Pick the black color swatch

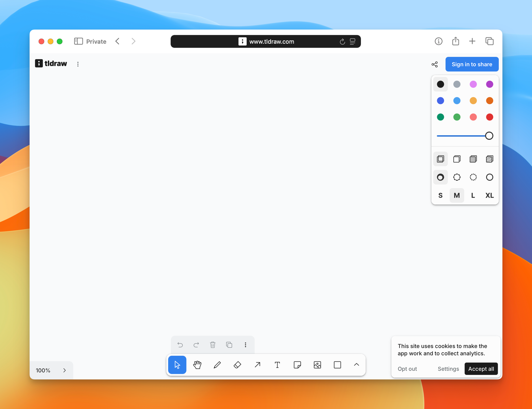point(440,84)
